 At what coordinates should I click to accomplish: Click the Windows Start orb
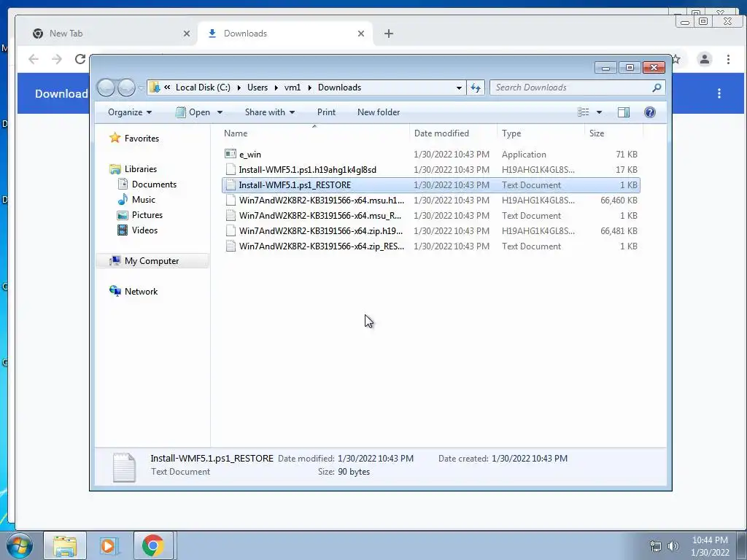tap(20, 545)
